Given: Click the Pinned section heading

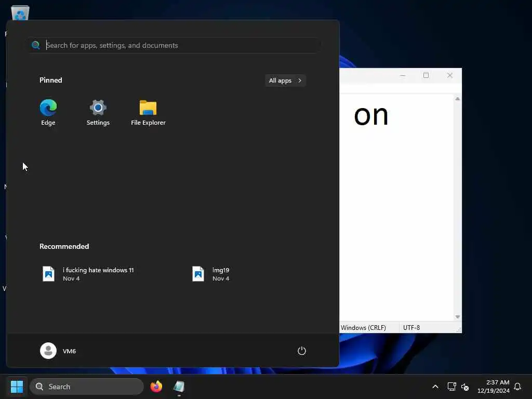Looking at the screenshot, I should [x=51, y=80].
